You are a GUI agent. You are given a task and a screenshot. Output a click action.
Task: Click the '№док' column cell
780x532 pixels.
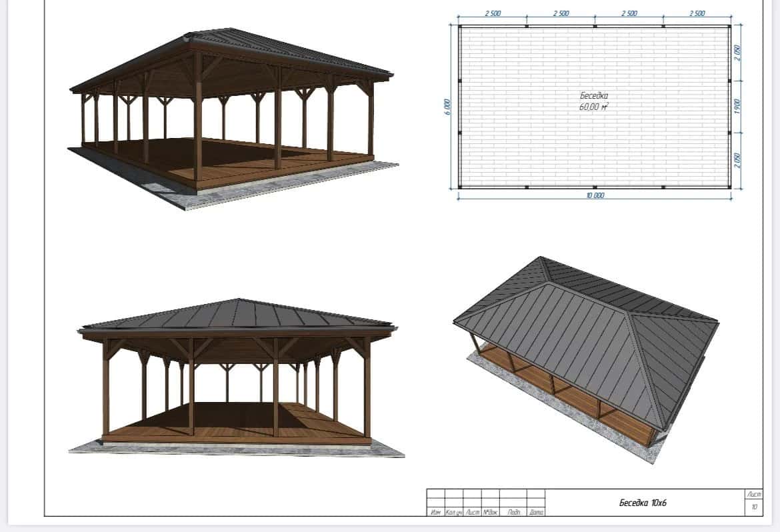(x=491, y=512)
